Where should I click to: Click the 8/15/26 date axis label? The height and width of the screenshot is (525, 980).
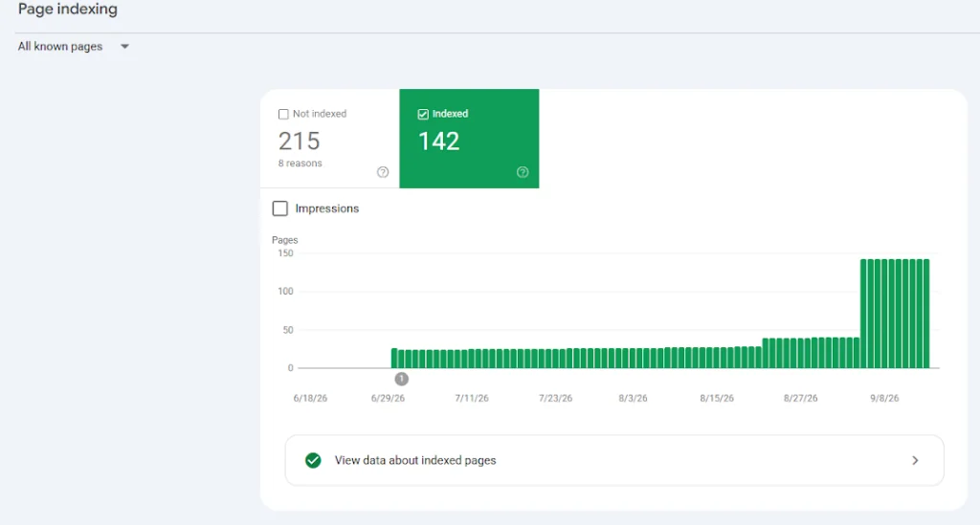click(x=717, y=398)
